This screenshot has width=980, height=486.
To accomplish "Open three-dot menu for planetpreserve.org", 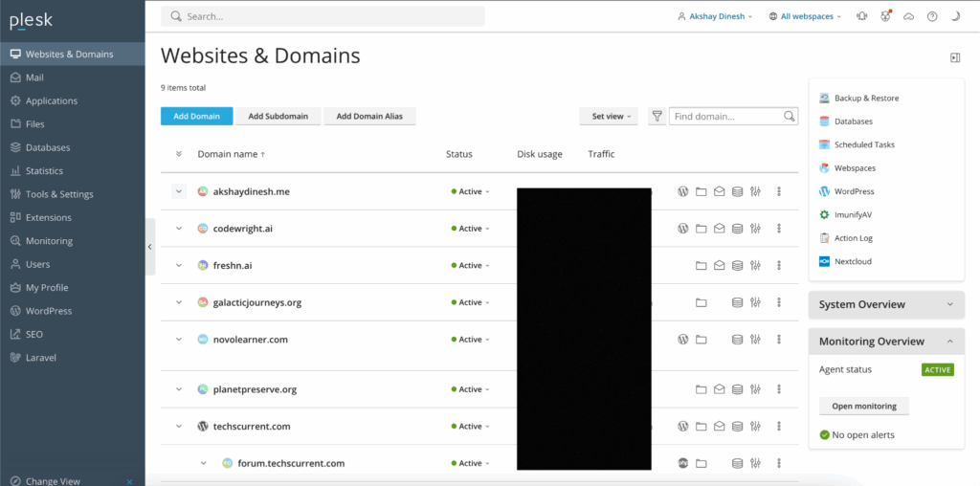I will [x=779, y=389].
